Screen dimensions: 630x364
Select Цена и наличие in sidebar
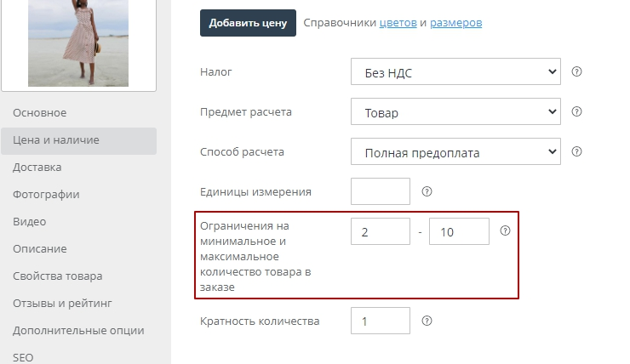coord(56,140)
